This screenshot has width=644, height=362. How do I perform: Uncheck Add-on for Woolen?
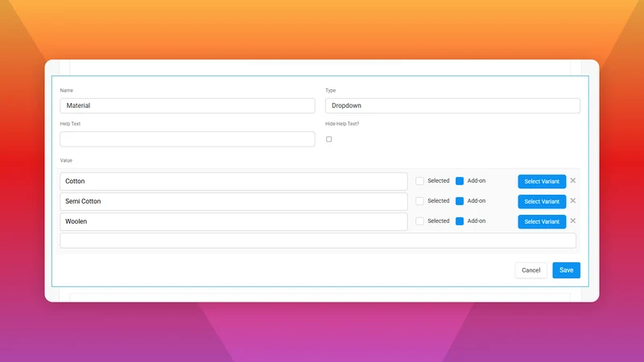(x=460, y=221)
